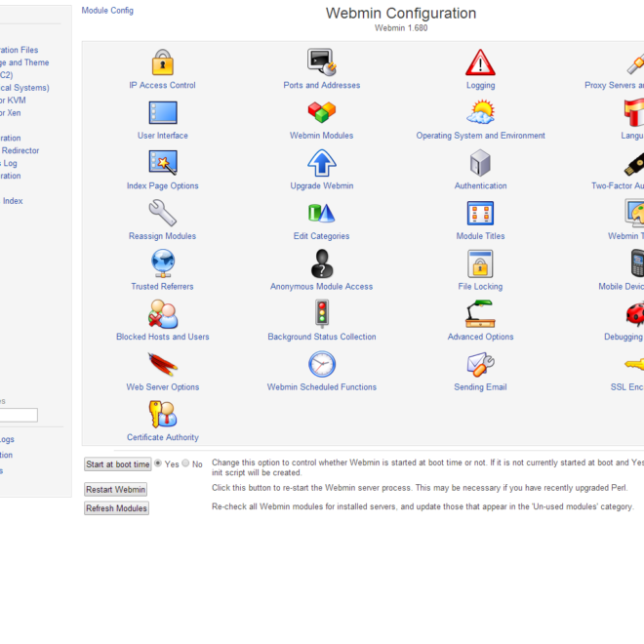The image size is (644, 644).
Task: Open the Ports and Addresses icon
Action: [x=322, y=62]
